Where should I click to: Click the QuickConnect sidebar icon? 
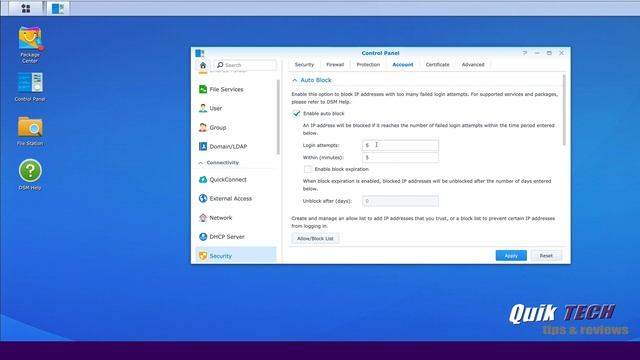click(x=203, y=179)
